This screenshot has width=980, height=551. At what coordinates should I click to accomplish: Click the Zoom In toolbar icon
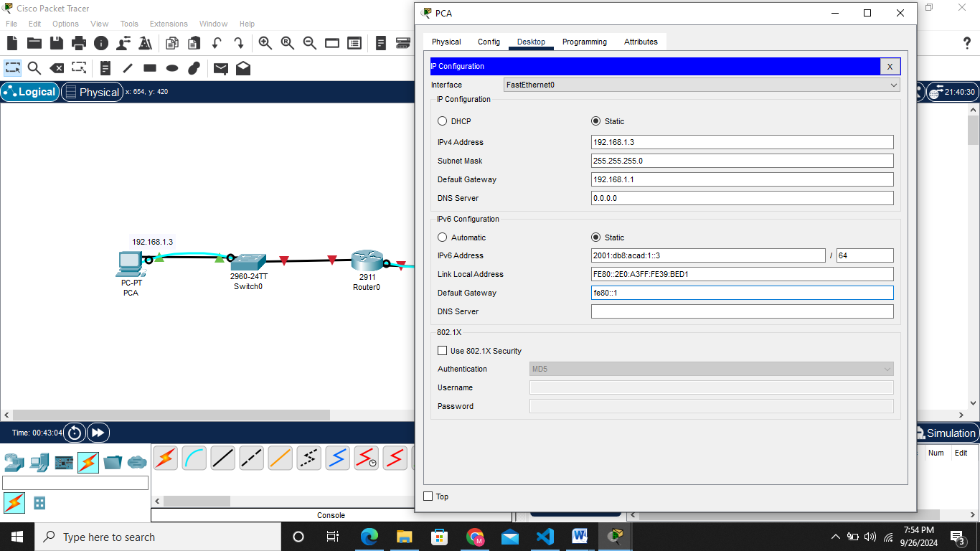tap(265, 43)
